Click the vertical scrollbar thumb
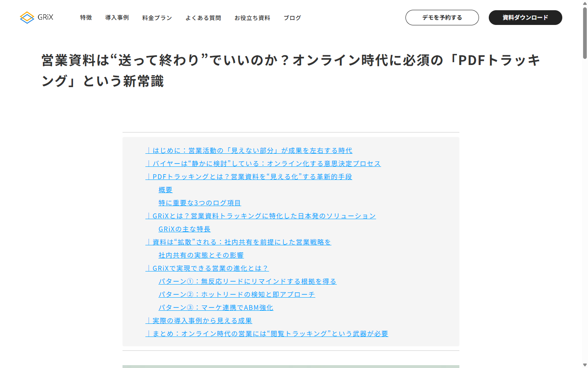Viewport: 588px width, 368px height. [585, 33]
